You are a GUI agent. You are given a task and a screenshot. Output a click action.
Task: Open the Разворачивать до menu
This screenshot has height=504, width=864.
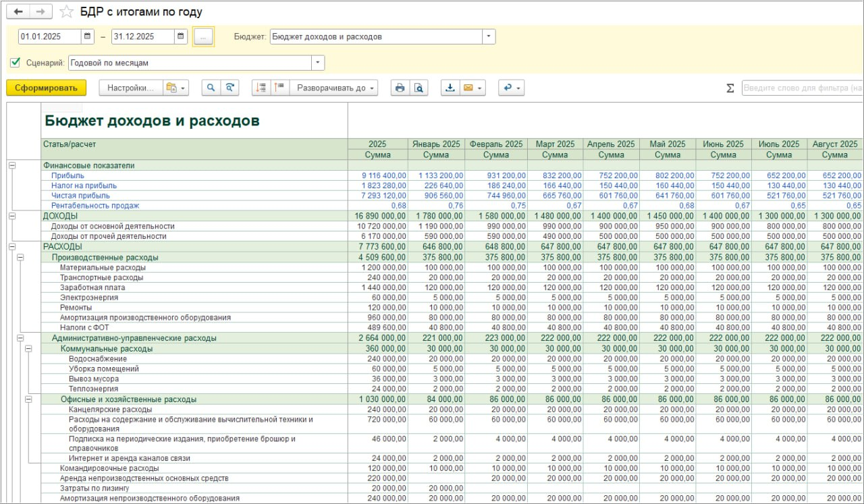334,88
